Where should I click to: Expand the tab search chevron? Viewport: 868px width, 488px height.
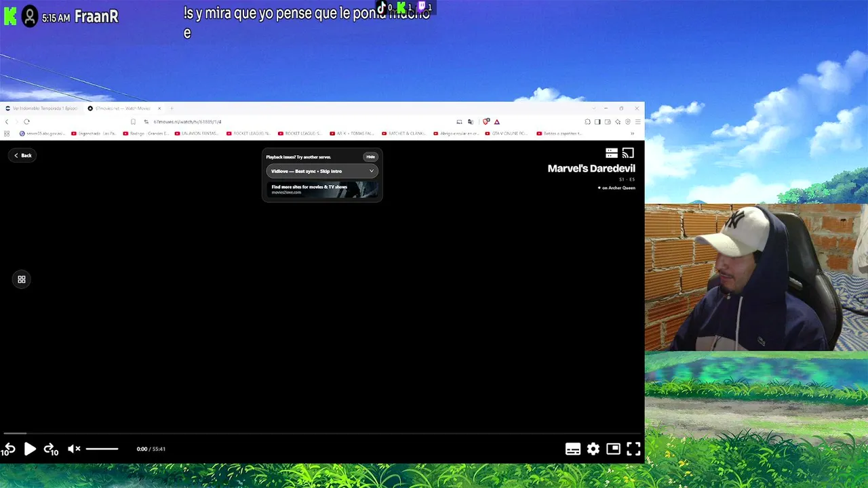594,108
